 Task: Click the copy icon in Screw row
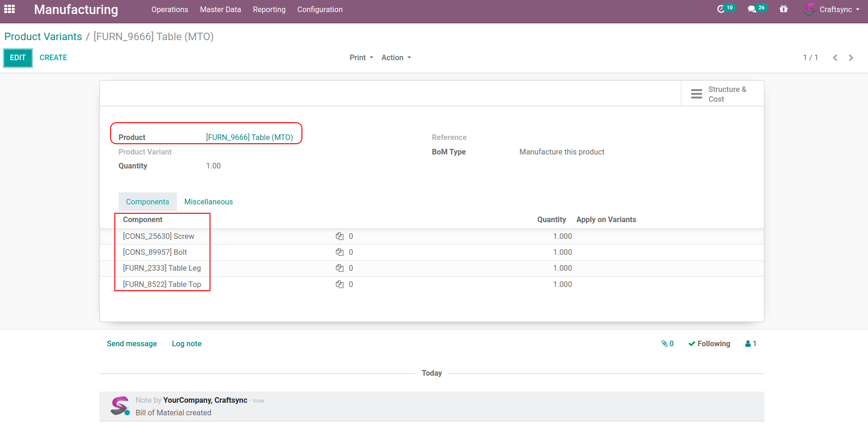(x=340, y=237)
